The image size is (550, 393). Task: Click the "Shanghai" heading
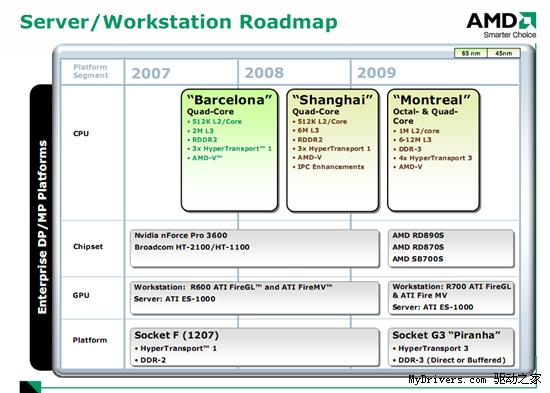(332, 100)
